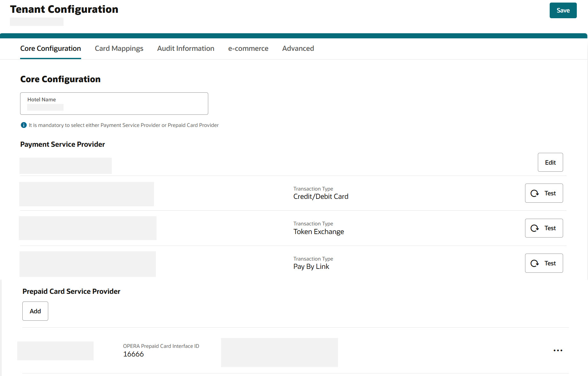Select the OPERA Prepaid Card Interface ID value 16666
The height and width of the screenshot is (376, 588).
[x=134, y=354]
